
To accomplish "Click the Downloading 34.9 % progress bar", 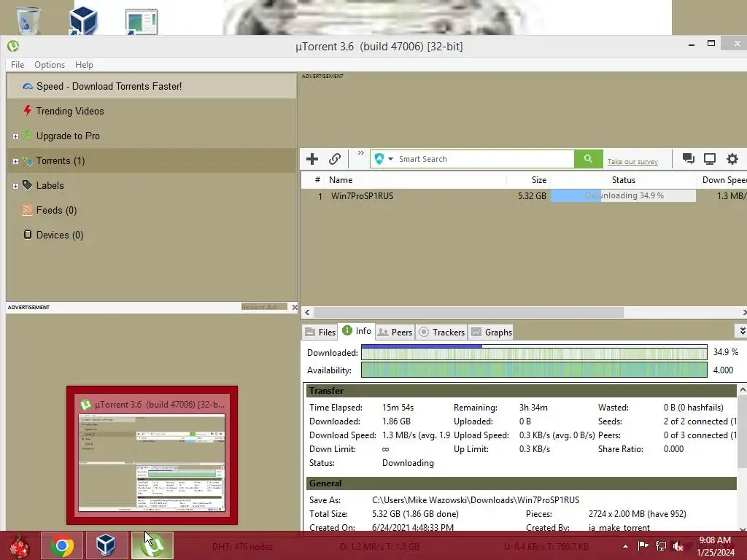I will [623, 195].
